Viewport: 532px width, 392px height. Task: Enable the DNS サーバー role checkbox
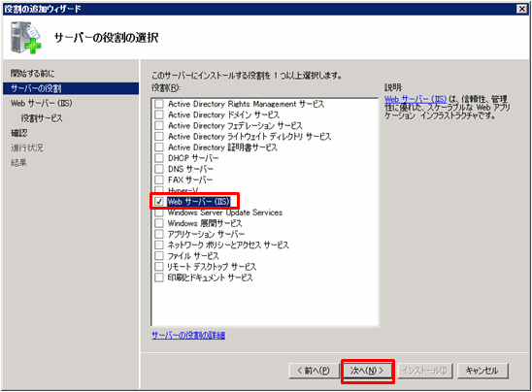point(159,169)
